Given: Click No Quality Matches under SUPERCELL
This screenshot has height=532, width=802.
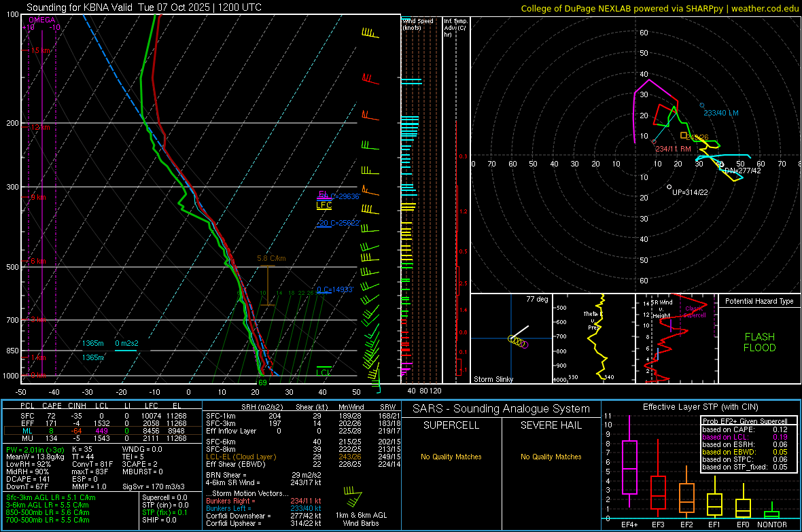Looking at the screenshot, I should click(451, 457).
